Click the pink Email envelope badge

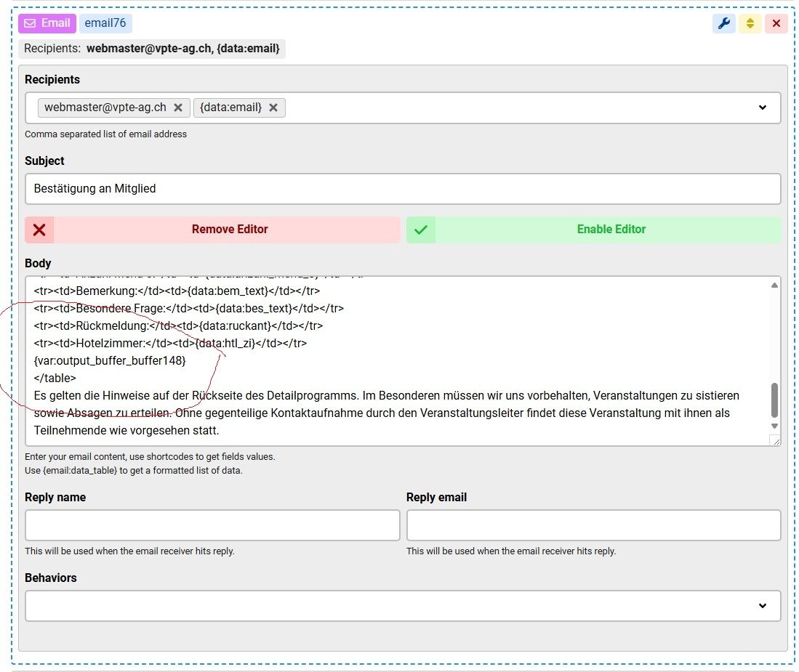47,23
